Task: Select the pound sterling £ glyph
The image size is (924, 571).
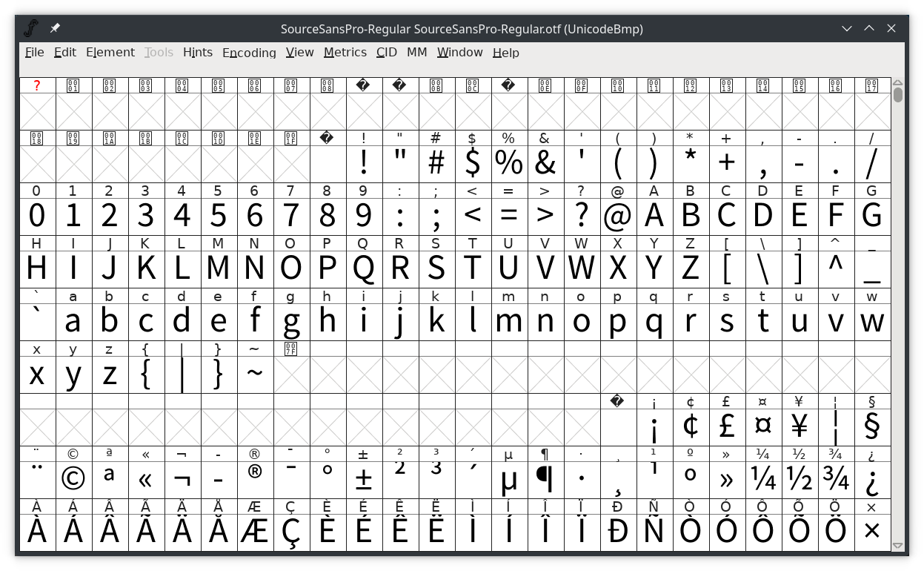Action: (x=727, y=427)
